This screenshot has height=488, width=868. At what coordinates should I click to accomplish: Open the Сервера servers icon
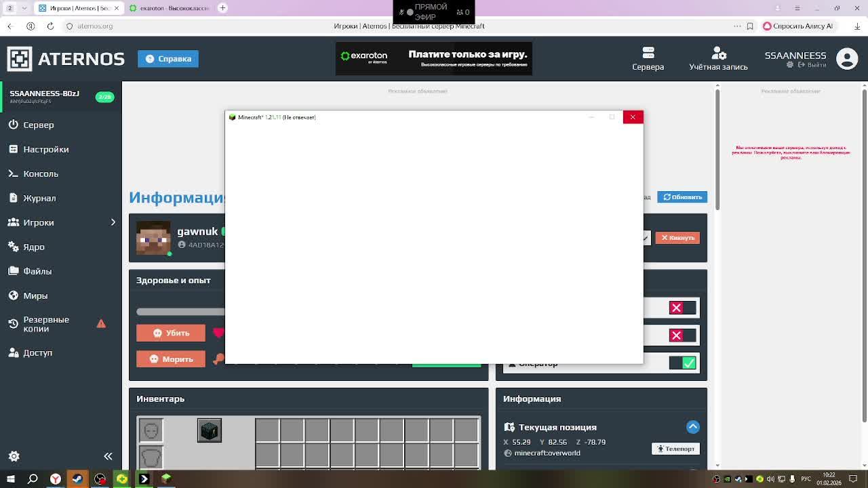(x=648, y=58)
